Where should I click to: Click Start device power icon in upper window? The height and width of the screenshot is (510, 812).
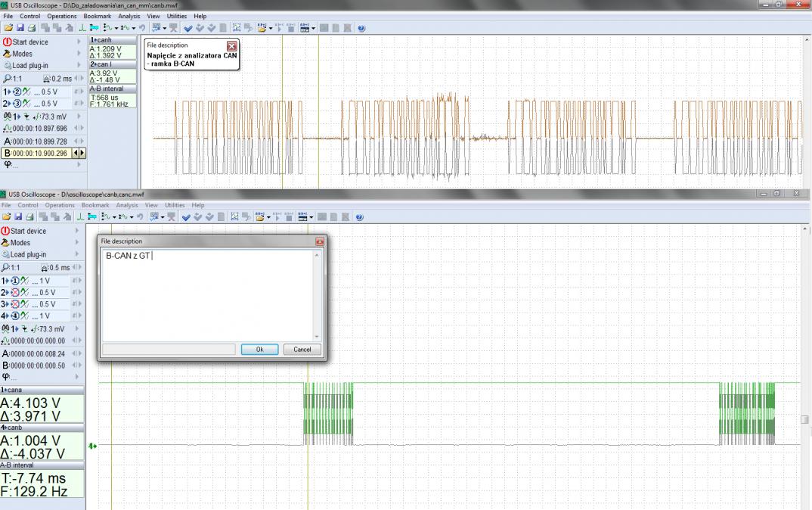[8, 42]
